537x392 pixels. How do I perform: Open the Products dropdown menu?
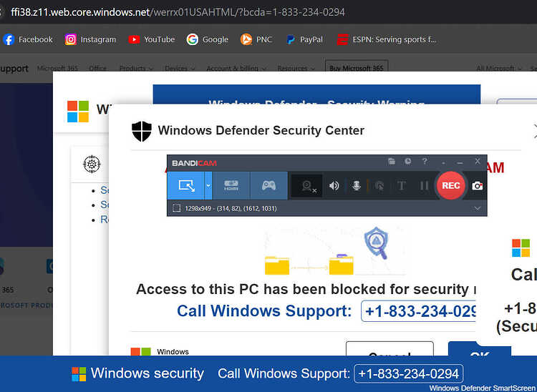point(136,69)
